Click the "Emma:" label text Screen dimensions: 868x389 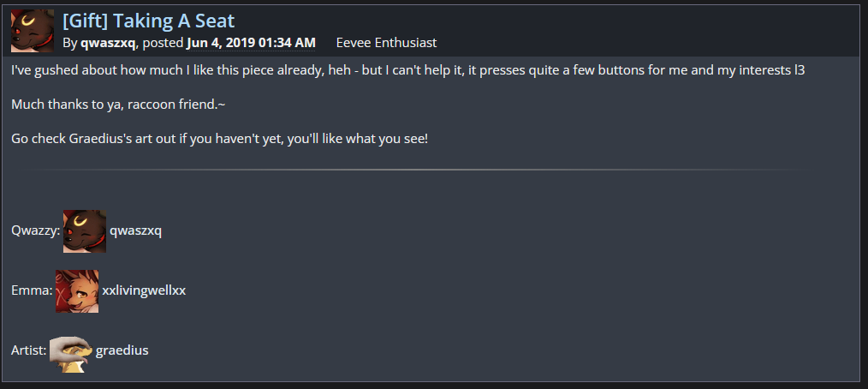[33, 290]
